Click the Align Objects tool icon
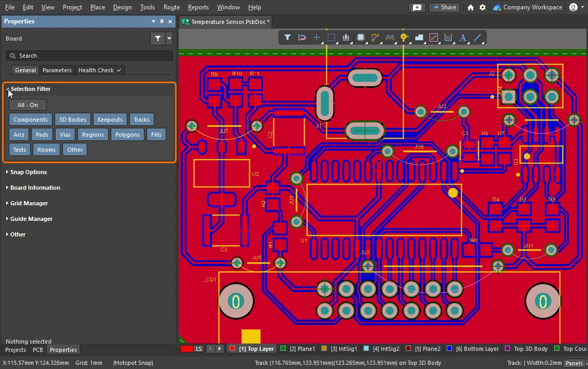The image size is (588, 369). pyautogui.click(x=346, y=37)
